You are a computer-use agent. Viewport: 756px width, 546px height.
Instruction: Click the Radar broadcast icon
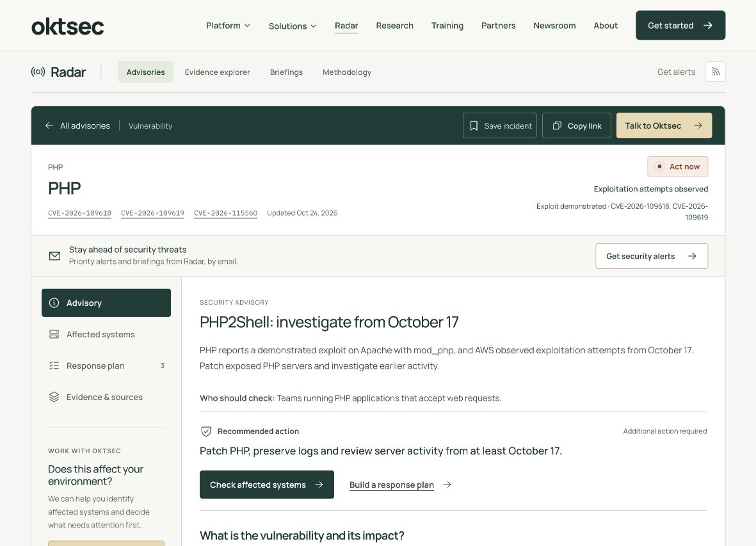click(38, 72)
